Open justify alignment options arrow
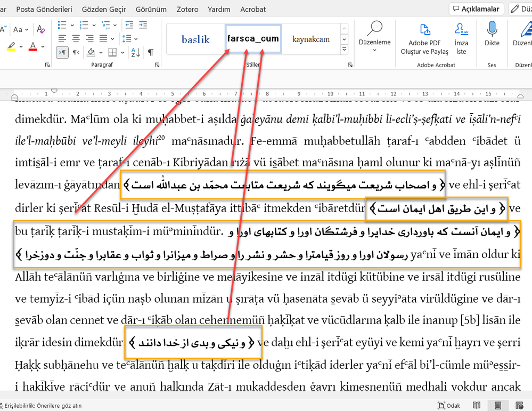The image size is (532, 411). pyautogui.click(x=112, y=39)
